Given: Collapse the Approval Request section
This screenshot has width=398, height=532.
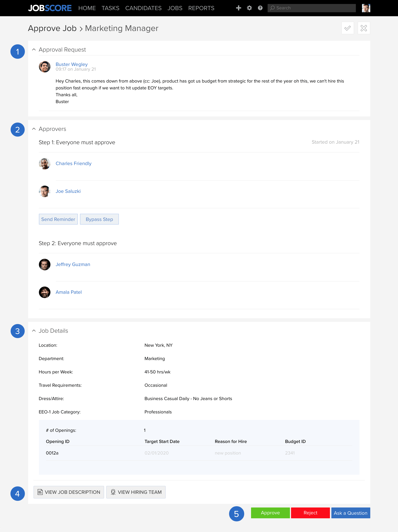Looking at the screenshot, I should [x=34, y=50].
